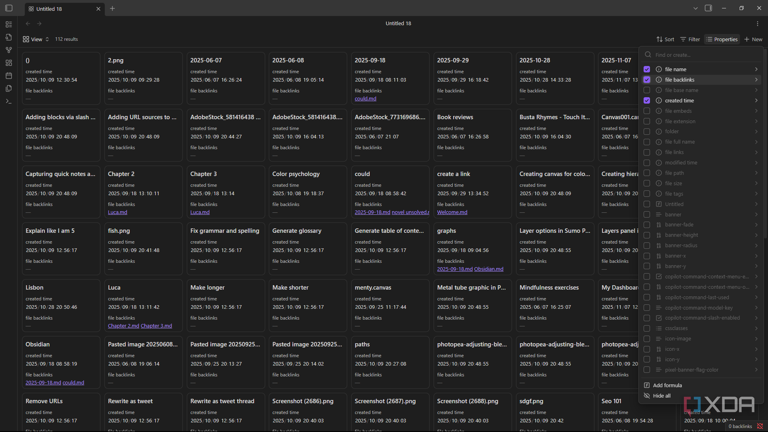
Task: Click the number icon beside banner-height
Action: (659, 235)
